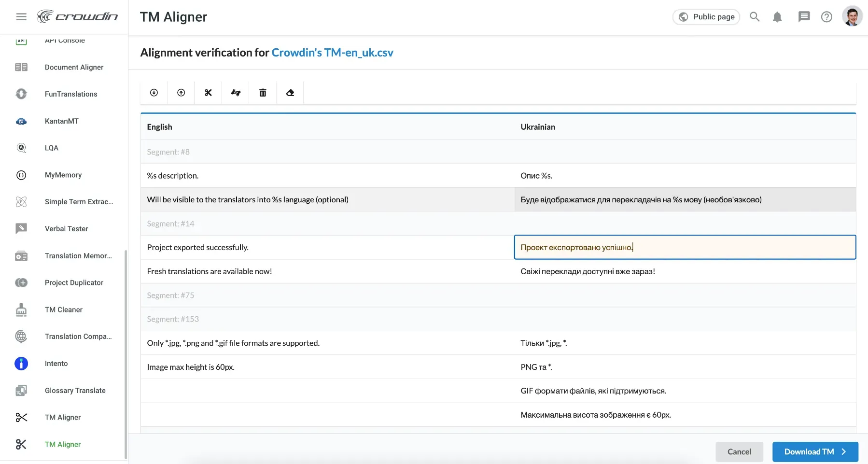
Task: Open help with the question mark icon
Action: tap(826, 16)
